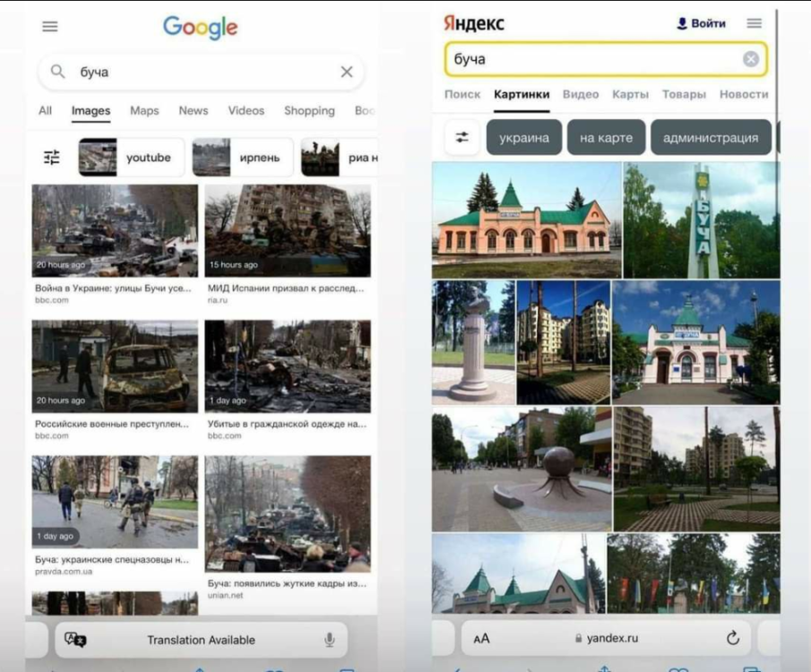Image resolution: width=811 pixels, height=672 pixels.
Task: Select the Yandex Картинки tab
Action: click(522, 95)
